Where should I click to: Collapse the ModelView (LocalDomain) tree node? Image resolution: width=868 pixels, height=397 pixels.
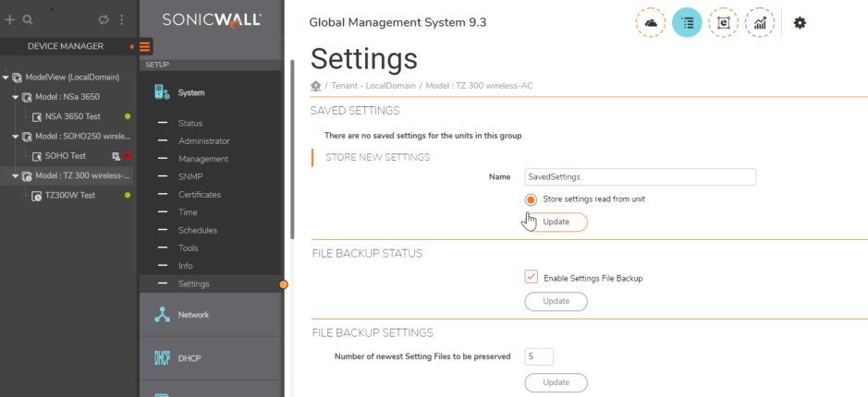6,78
